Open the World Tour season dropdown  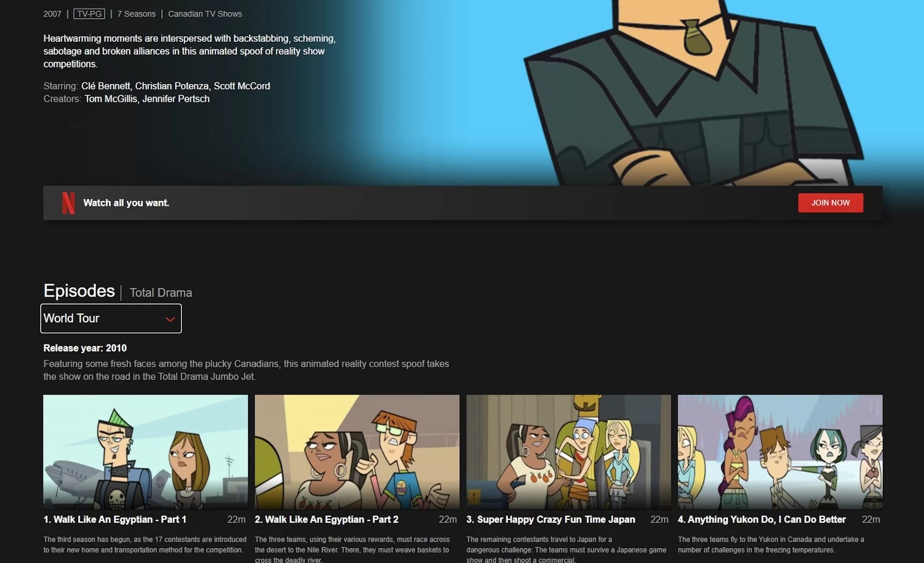click(x=111, y=318)
